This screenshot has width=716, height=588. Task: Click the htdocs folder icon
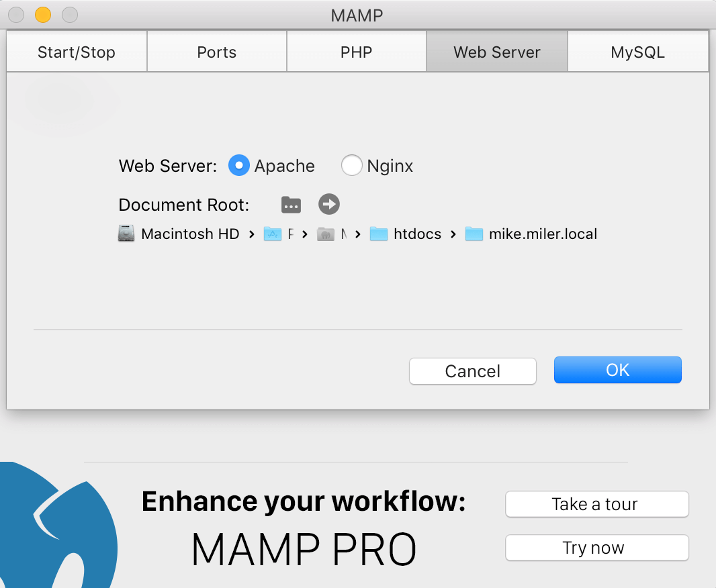click(x=379, y=234)
